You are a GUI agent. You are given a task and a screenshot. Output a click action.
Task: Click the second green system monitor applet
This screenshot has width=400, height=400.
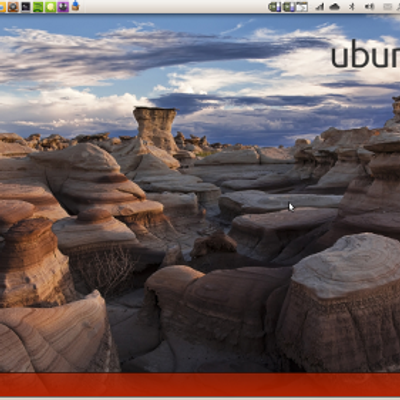289,7
